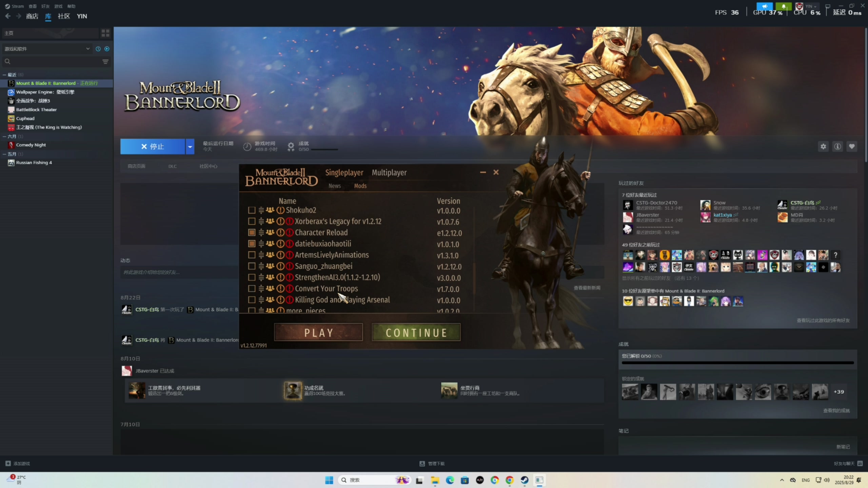Toggle library grid view icon
The width and height of the screenshot is (868, 488).
pyautogui.click(x=105, y=33)
